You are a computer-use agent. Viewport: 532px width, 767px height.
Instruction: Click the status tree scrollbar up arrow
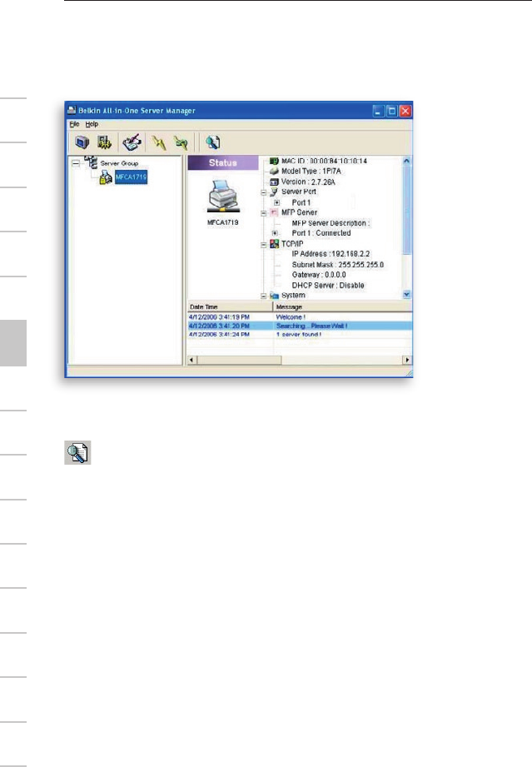[x=406, y=161]
